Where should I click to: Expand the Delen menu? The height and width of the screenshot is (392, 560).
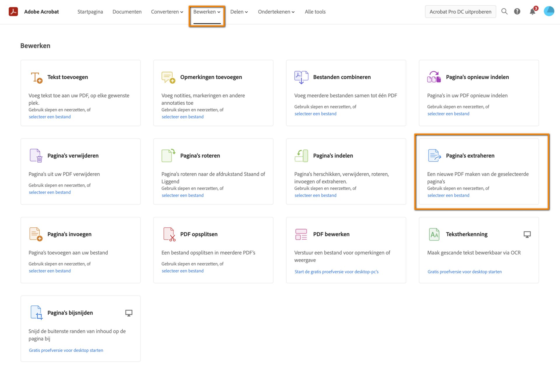239,12
